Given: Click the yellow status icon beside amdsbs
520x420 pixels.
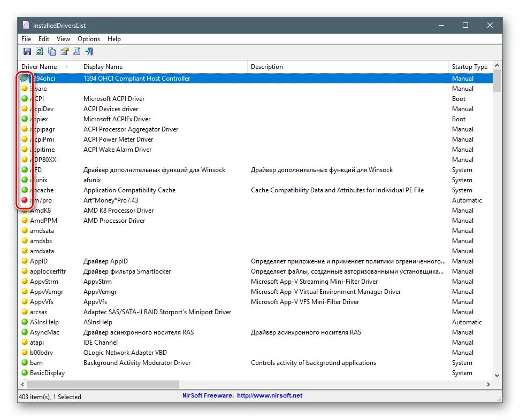Looking at the screenshot, I should pos(25,241).
